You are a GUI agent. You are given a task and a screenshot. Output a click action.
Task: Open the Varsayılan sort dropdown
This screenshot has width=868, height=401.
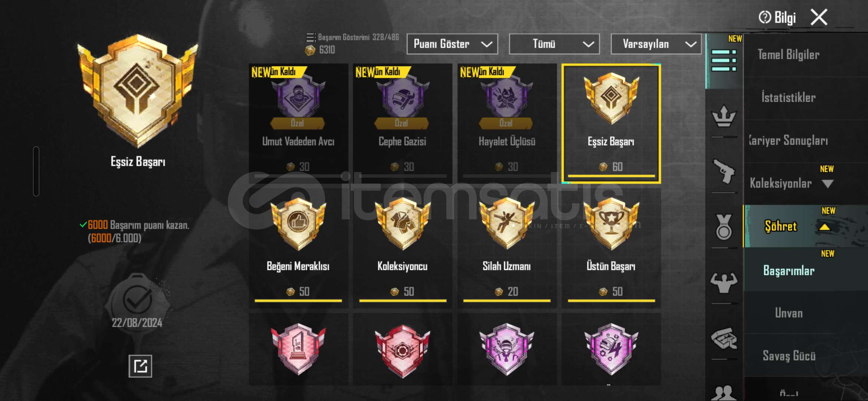click(x=656, y=44)
